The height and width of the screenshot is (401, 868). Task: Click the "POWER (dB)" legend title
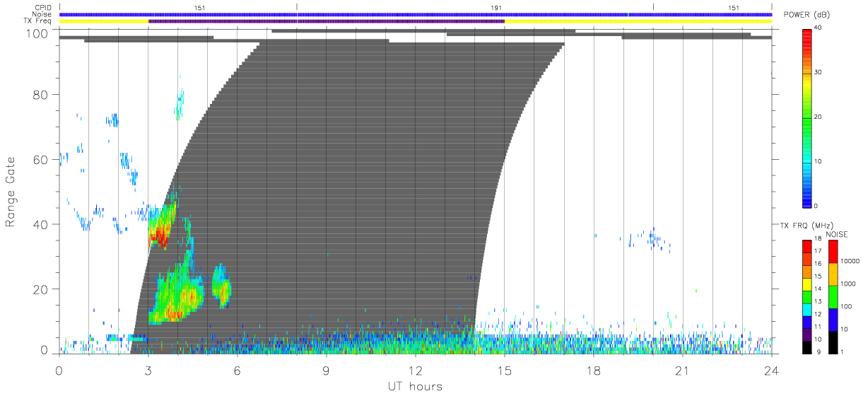(x=807, y=15)
